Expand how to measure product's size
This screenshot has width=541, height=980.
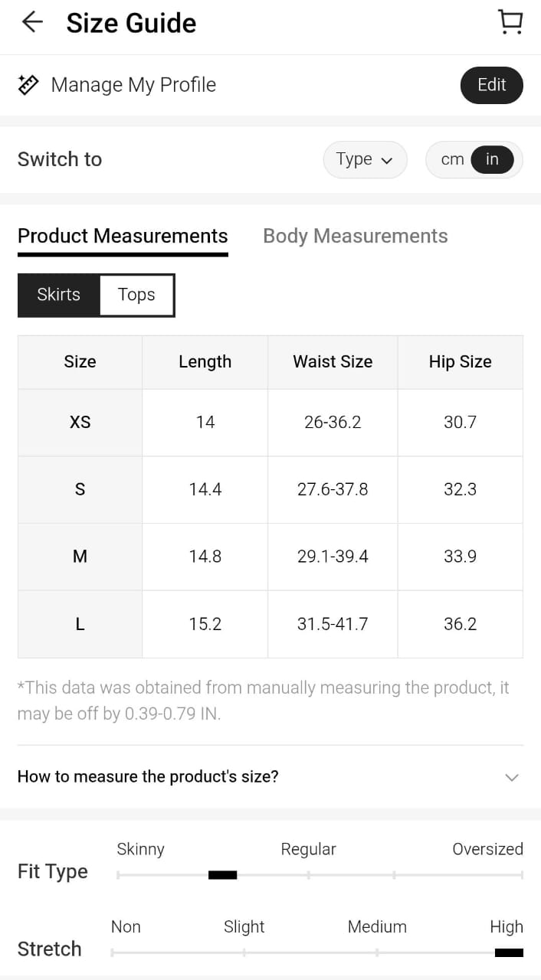pos(148,776)
